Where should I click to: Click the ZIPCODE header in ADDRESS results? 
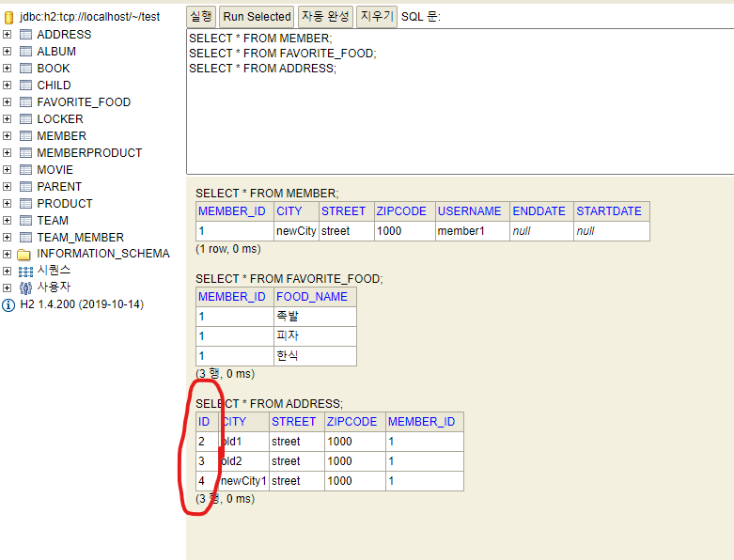click(355, 422)
